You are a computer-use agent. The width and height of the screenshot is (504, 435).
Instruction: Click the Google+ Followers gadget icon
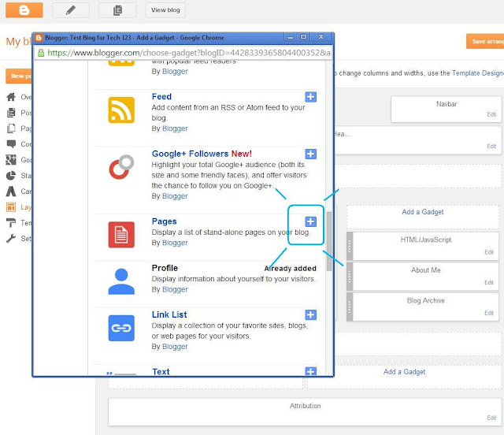pyautogui.click(x=121, y=166)
